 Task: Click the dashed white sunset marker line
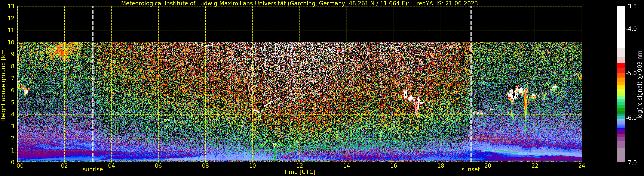coord(471,84)
